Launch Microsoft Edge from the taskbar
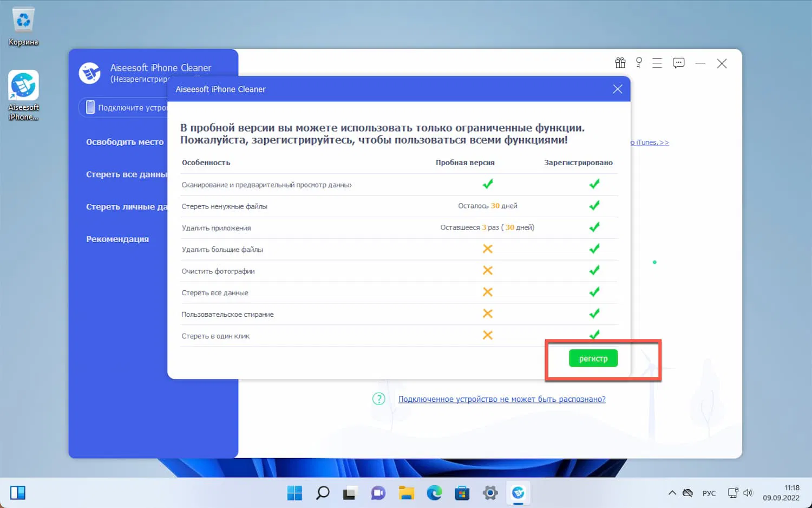This screenshot has width=812, height=508. (x=434, y=493)
